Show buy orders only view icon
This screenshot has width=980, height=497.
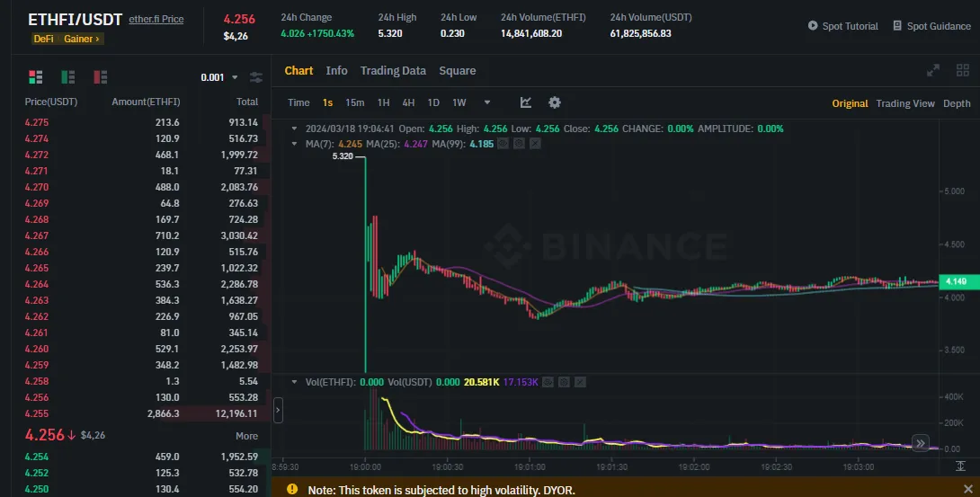click(67, 77)
